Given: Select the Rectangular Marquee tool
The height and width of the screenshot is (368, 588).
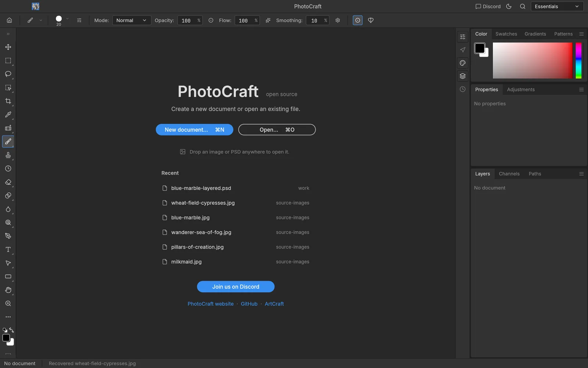Looking at the screenshot, I should click(x=8, y=61).
